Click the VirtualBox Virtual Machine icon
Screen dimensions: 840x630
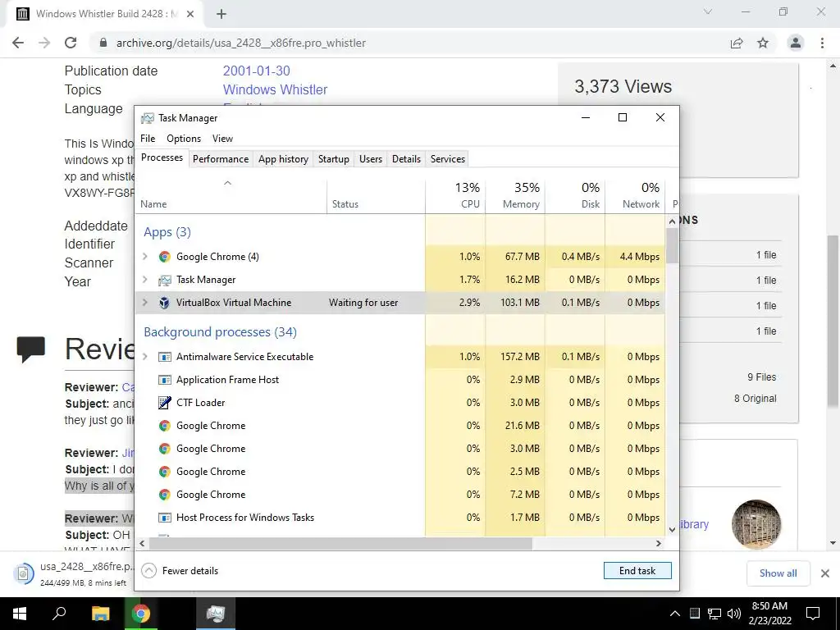click(x=164, y=303)
